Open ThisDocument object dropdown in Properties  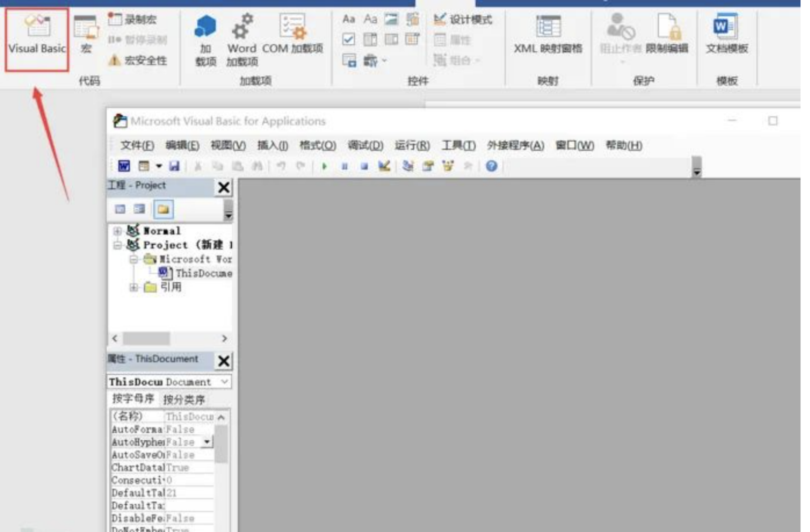(x=224, y=382)
